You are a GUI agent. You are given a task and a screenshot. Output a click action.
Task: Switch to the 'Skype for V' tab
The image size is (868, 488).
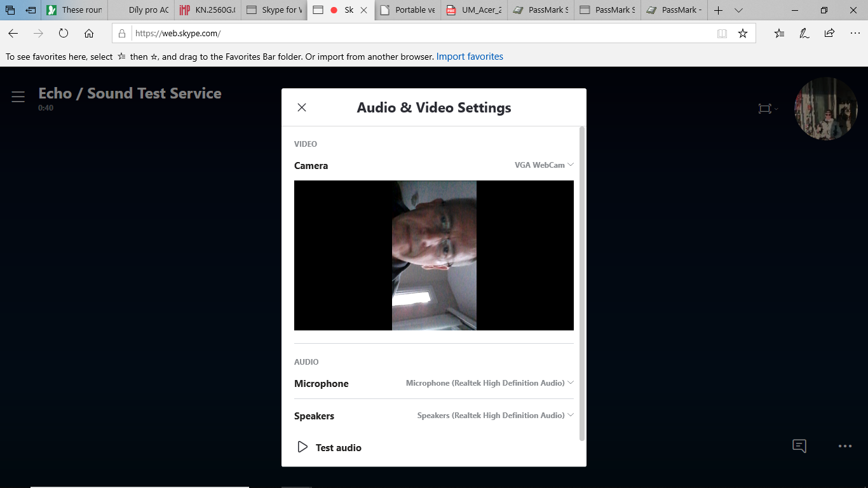click(x=275, y=10)
